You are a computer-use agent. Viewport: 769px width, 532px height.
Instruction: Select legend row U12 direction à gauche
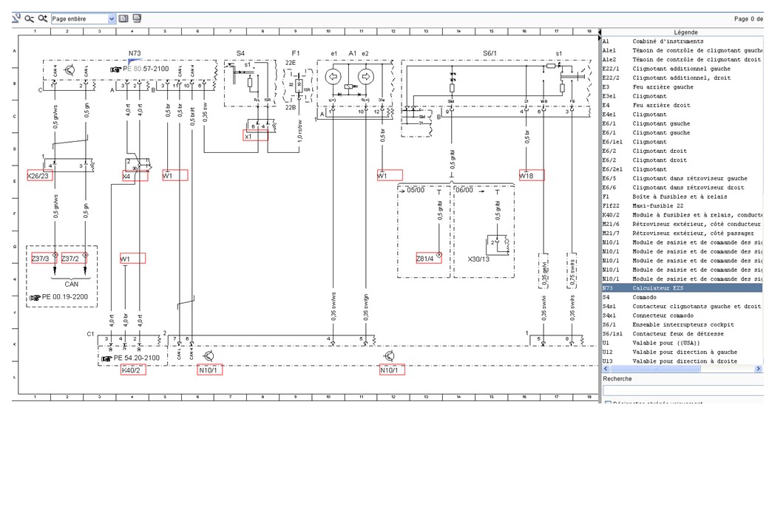[x=682, y=352]
